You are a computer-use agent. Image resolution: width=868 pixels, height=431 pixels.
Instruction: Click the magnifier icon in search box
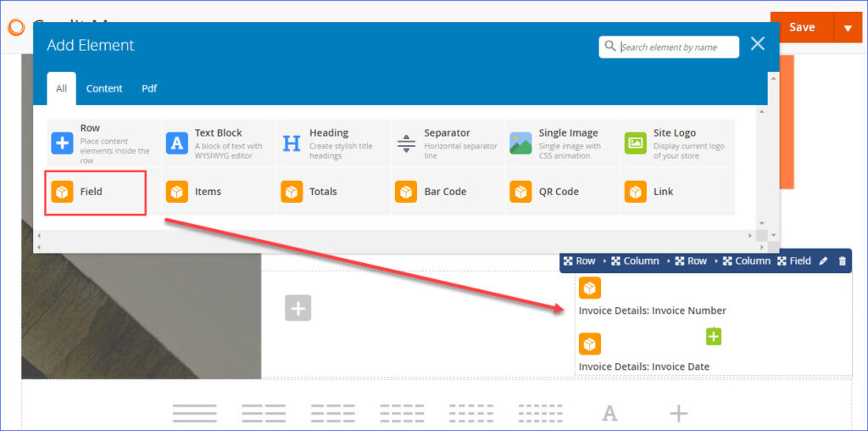pos(610,47)
